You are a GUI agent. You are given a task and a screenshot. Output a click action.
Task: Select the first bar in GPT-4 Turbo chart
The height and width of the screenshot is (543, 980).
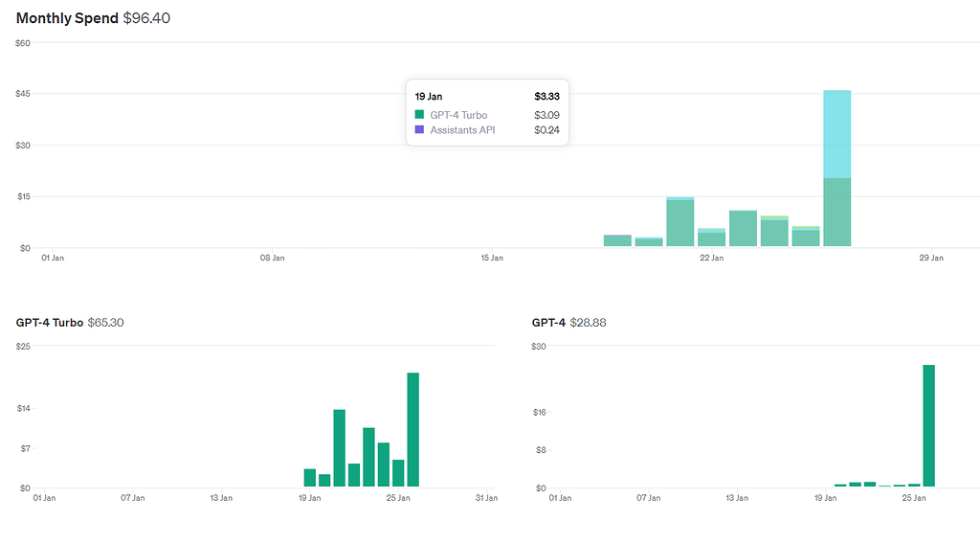click(310, 477)
